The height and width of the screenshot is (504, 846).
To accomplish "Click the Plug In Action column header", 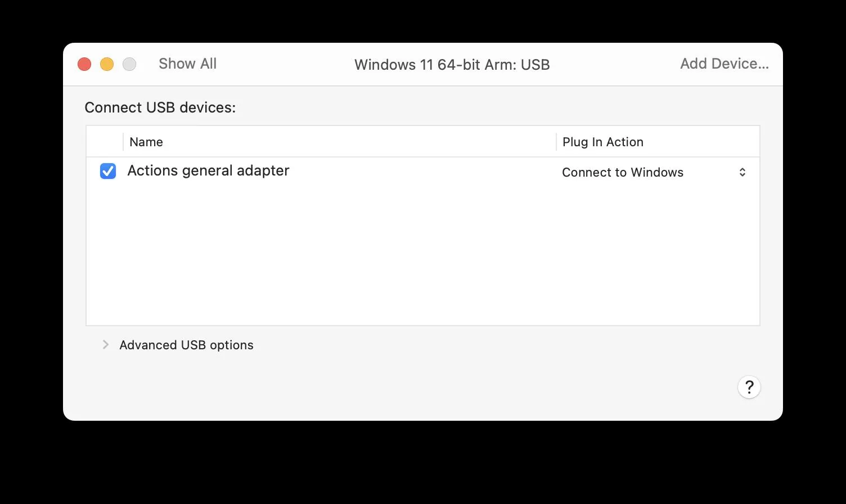I will coord(602,142).
